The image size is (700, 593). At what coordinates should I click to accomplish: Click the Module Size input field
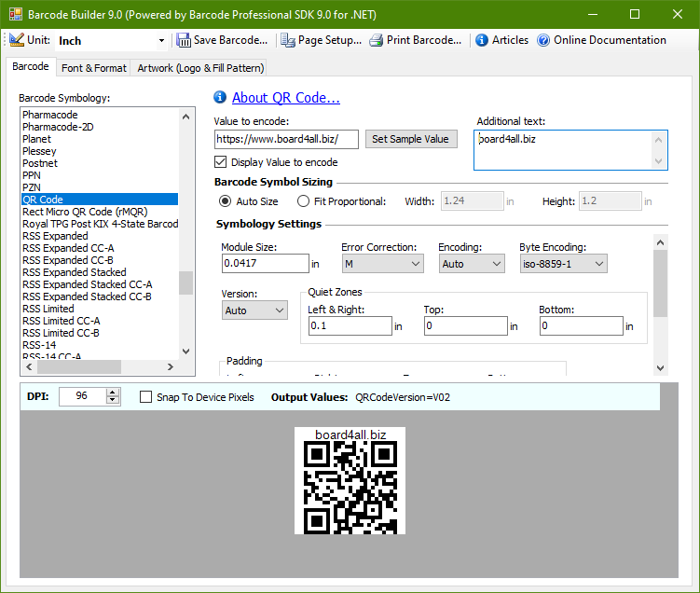coord(265,264)
